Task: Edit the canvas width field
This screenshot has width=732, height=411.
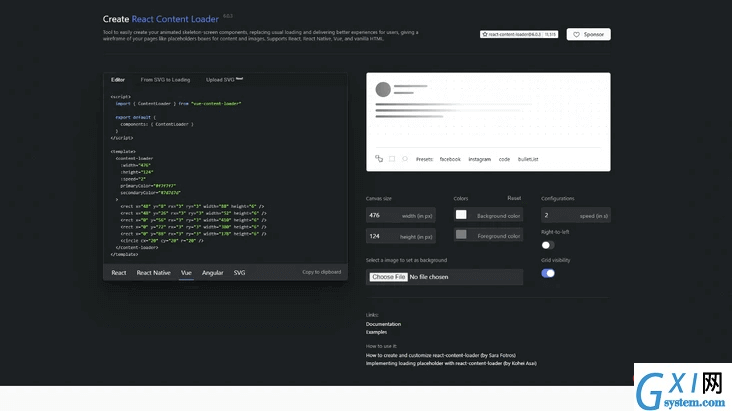Action: (401, 215)
